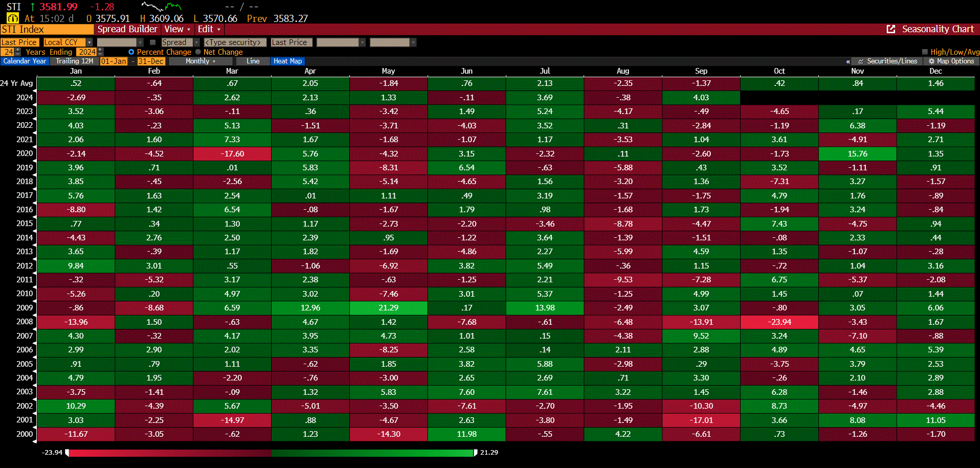
Task: Open the View menu
Action: 177,29
